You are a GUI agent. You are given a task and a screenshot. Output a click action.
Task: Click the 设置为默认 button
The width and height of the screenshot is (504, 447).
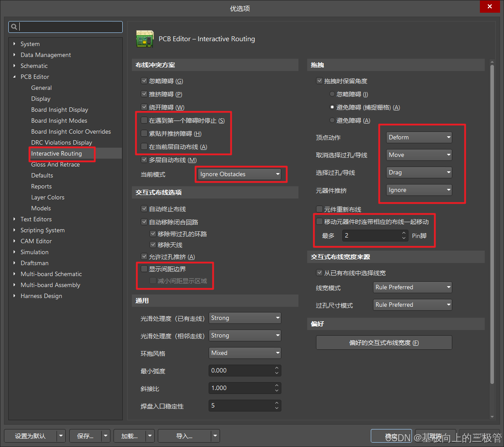point(30,436)
